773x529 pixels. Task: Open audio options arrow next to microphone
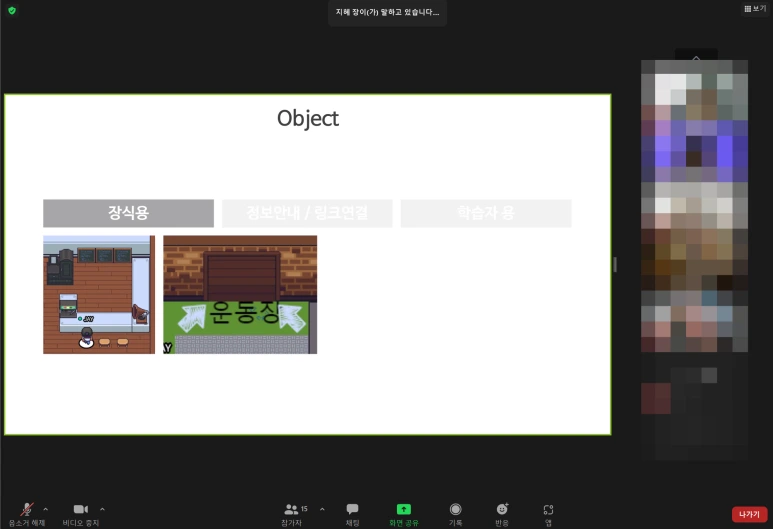[45, 509]
